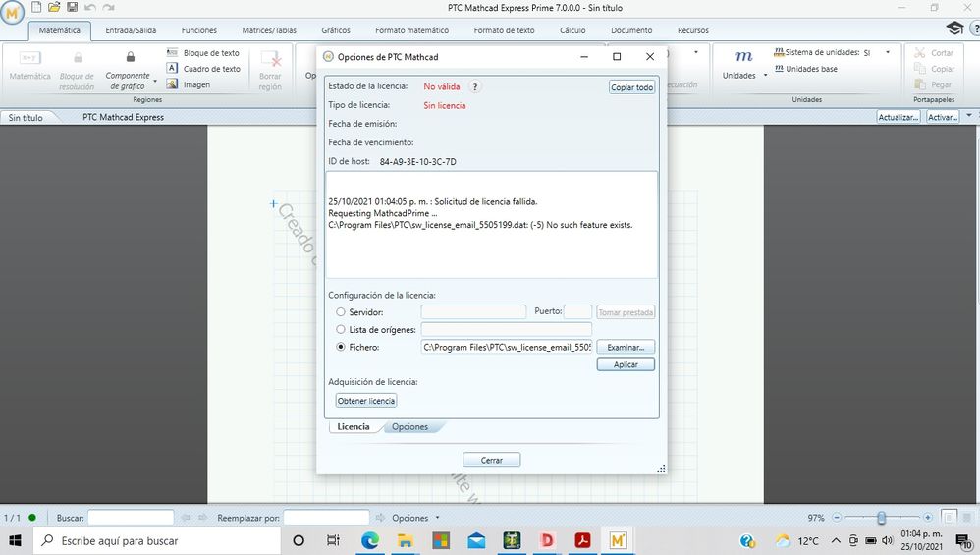
Task: Select the Servidor radio button
Action: click(341, 312)
